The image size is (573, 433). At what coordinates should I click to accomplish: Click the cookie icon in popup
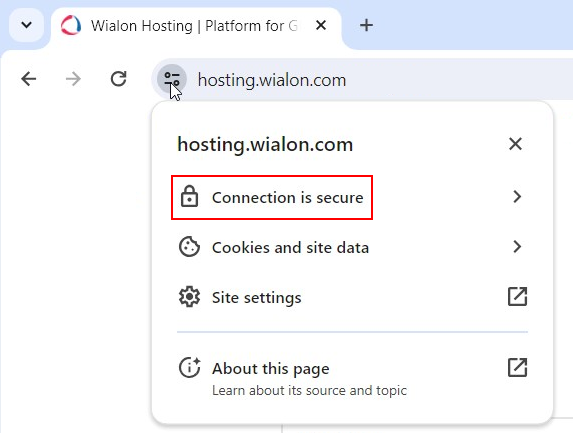[x=189, y=247]
